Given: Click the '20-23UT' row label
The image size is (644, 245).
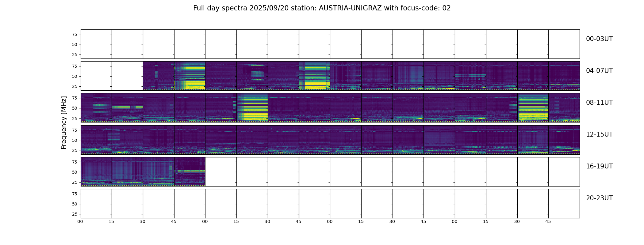Looking at the screenshot, I should coord(599,198).
